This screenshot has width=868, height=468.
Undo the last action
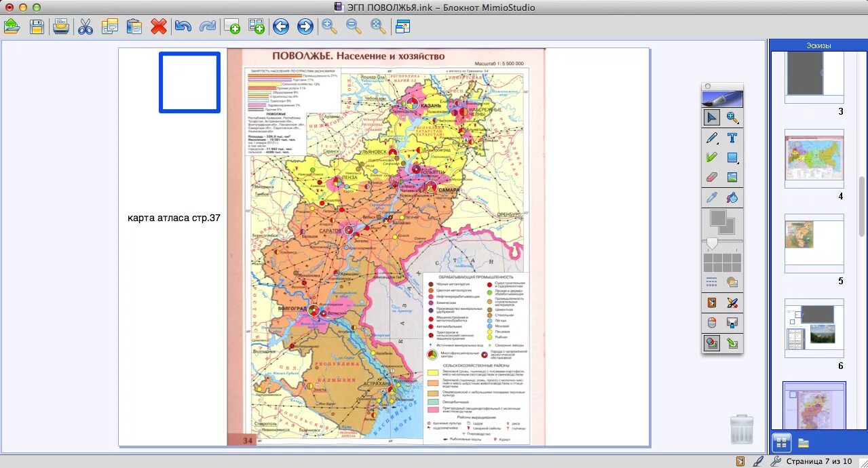183,26
